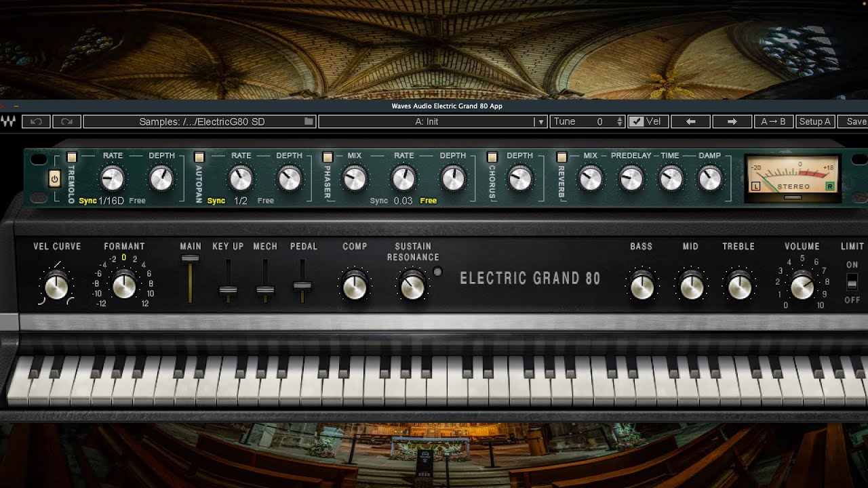Select Tremolo Sync mode
This screenshot has width=868, height=488.
[88, 201]
